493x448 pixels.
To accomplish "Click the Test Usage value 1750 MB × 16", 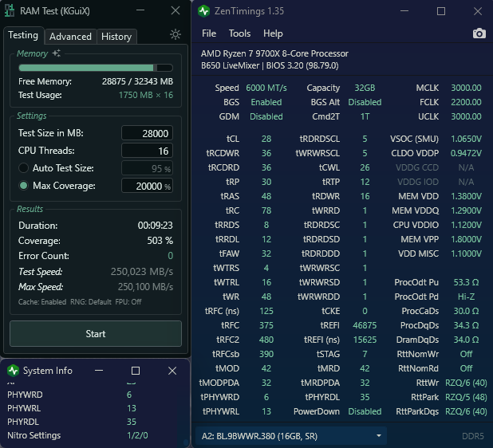I will coord(146,95).
